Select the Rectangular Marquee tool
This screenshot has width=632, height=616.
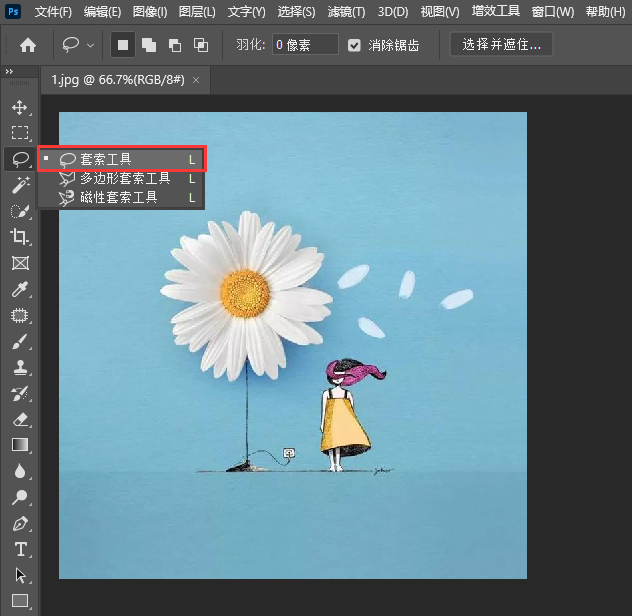(19, 133)
